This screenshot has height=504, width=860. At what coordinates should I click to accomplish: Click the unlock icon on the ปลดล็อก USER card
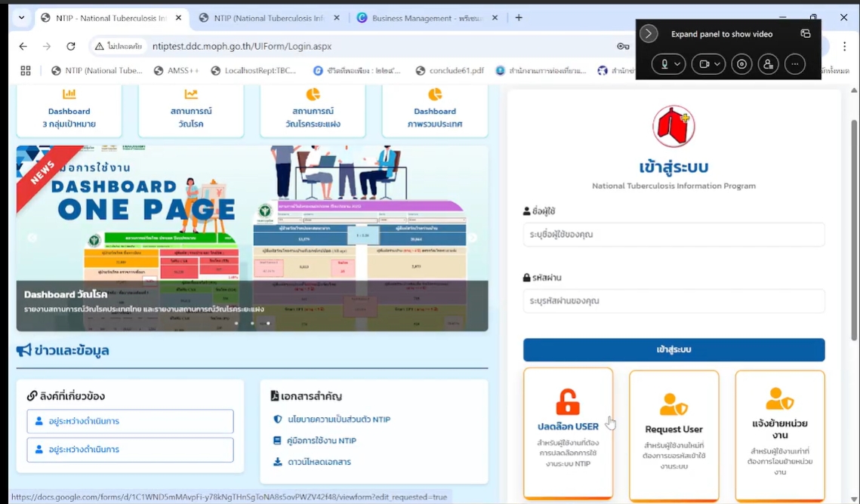click(x=568, y=402)
